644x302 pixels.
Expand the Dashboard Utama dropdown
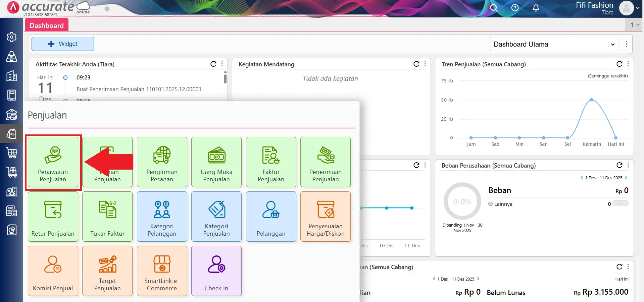point(554,44)
